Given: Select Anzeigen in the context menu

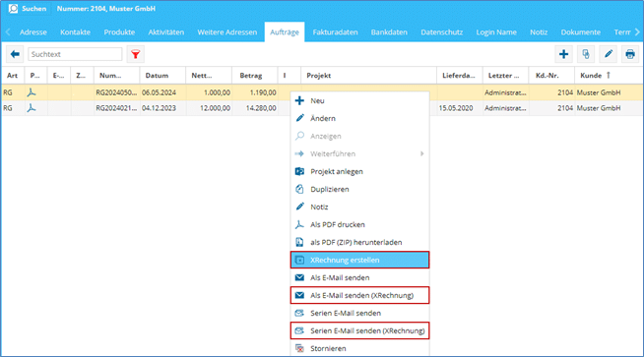Looking at the screenshot, I should click(359, 136).
